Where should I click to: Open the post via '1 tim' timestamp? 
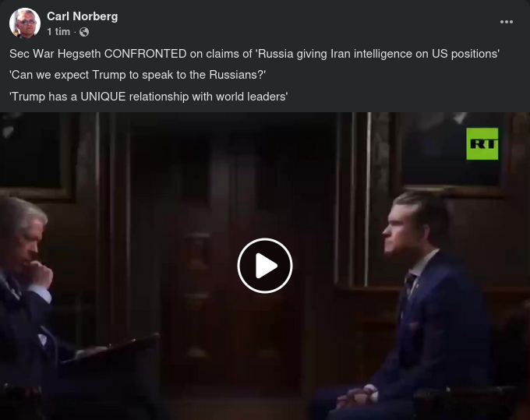point(58,32)
